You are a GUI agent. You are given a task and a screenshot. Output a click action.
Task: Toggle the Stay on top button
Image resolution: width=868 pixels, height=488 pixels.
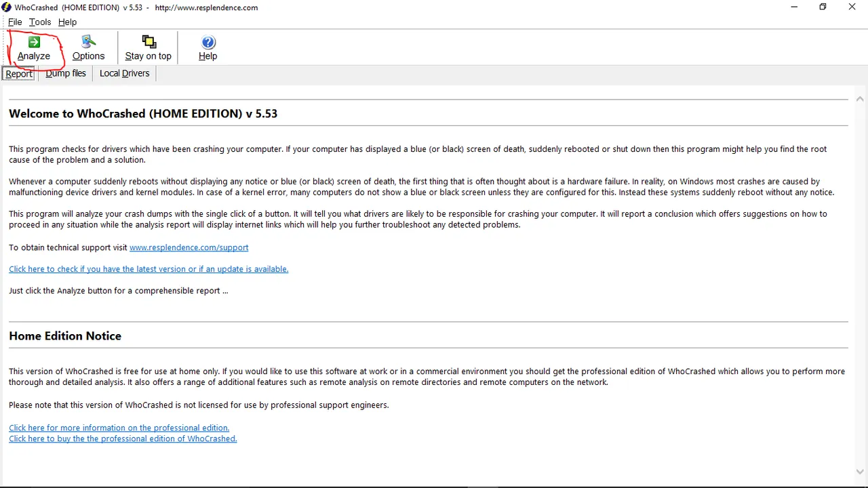pos(149,48)
